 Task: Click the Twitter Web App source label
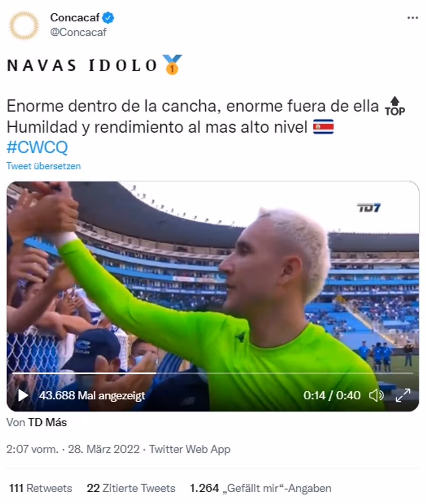(190, 449)
